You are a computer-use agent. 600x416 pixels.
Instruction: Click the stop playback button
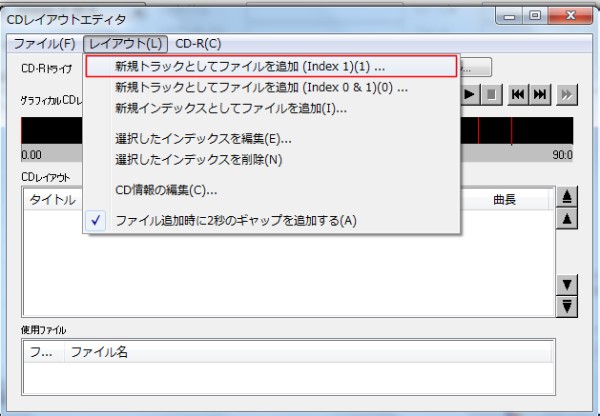click(492, 94)
